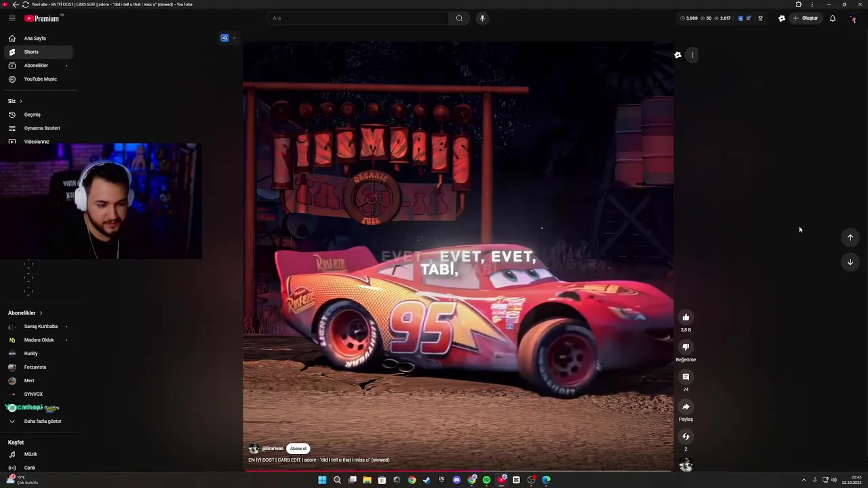
Task: Click the star badge icon above the Short
Action: (677, 55)
